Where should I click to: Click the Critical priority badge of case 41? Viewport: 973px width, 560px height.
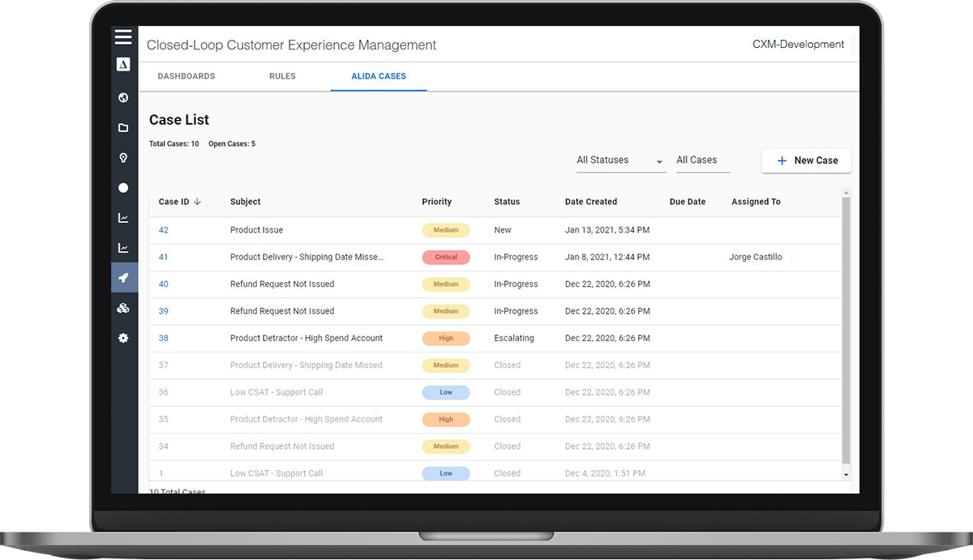[446, 257]
